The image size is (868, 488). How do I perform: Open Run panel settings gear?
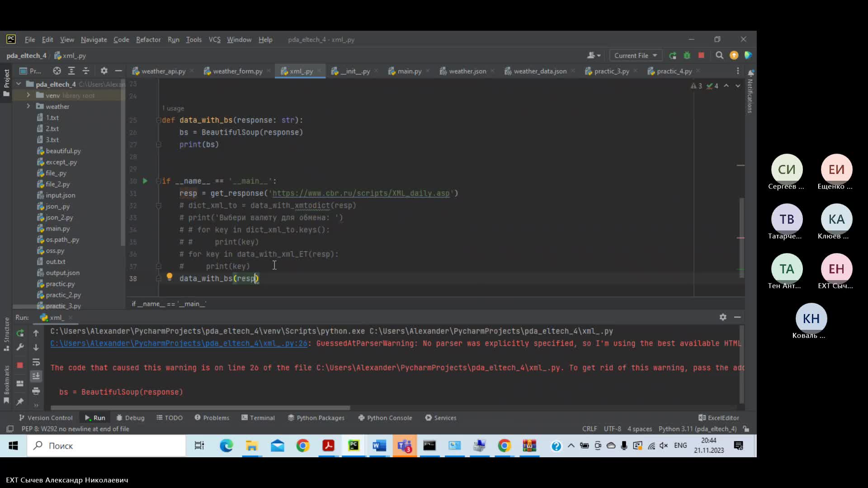pyautogui.click(x=723, y=317)
